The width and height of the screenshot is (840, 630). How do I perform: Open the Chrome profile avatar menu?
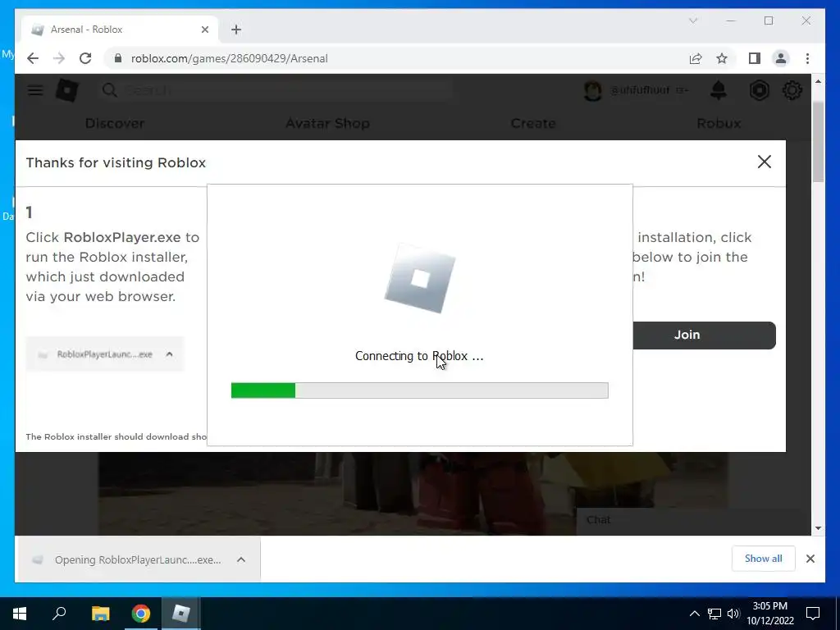coord(781,58)
